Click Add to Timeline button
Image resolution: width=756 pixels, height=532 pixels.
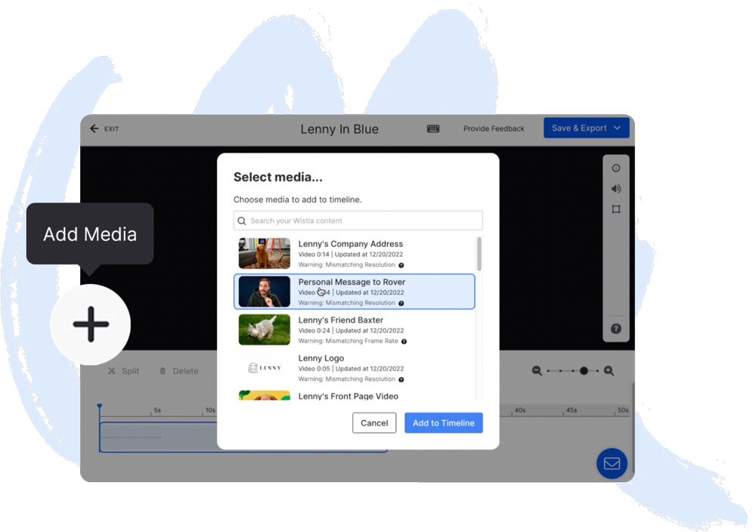(444, 422)
